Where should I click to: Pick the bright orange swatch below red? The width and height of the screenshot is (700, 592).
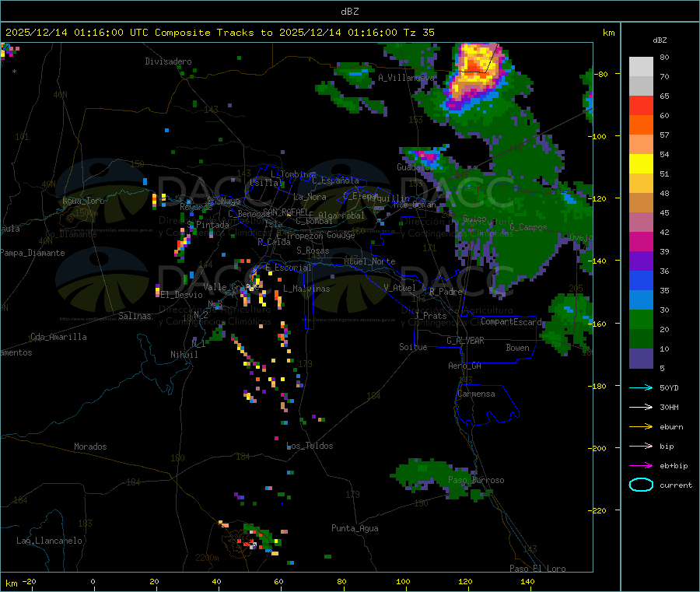(641, 125)
